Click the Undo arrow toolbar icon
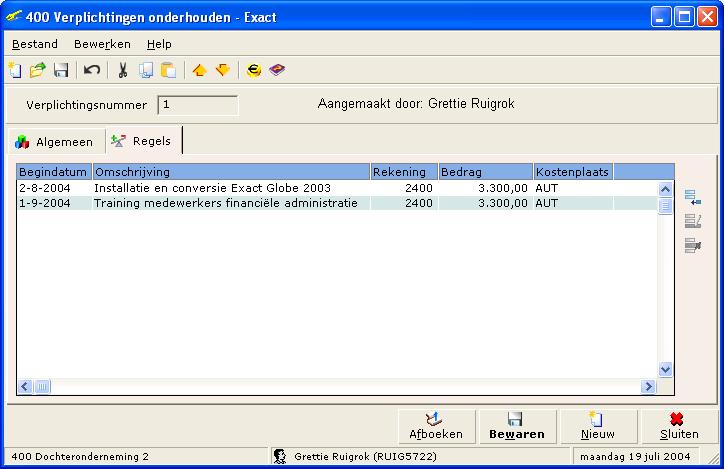The width and height of the screenshot is (724, 469). (92, 70)
